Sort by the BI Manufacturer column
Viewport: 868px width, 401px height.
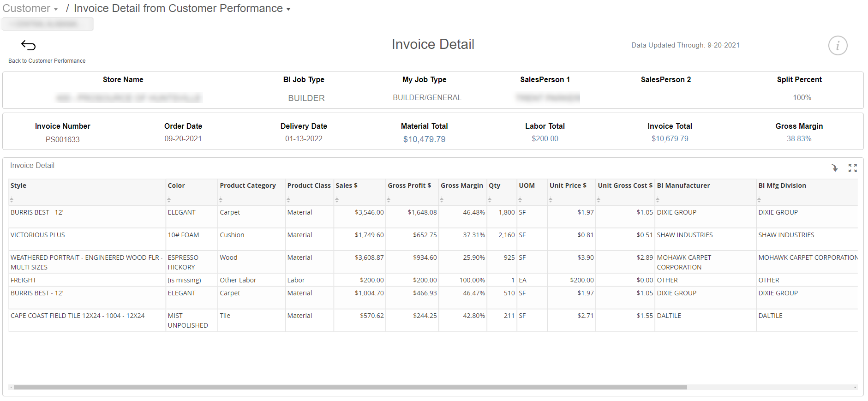(658, 200)
